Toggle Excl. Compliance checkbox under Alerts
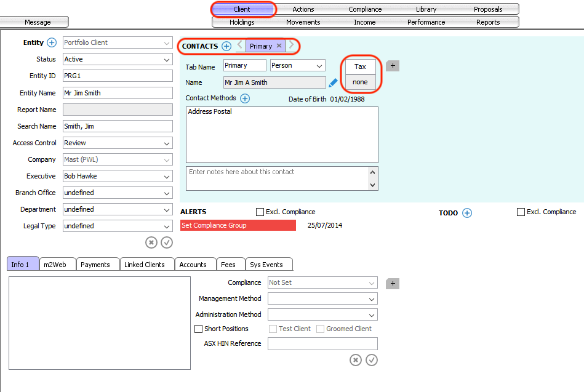This screenshot has width=584, height=392. pyautogui.click(x=260, y=212)
